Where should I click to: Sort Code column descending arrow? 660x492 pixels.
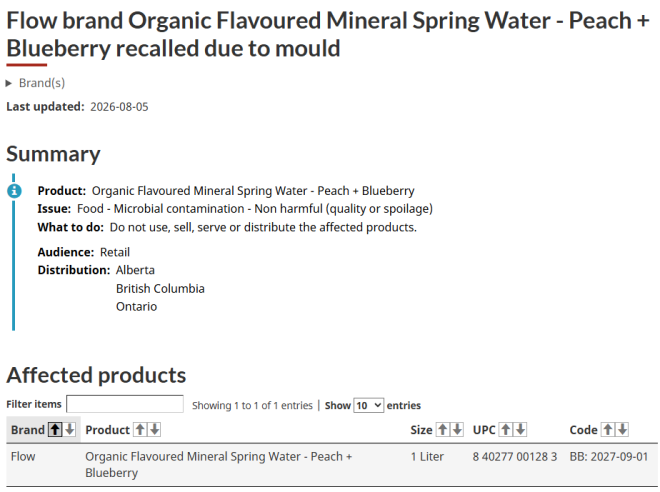point(622,430)
